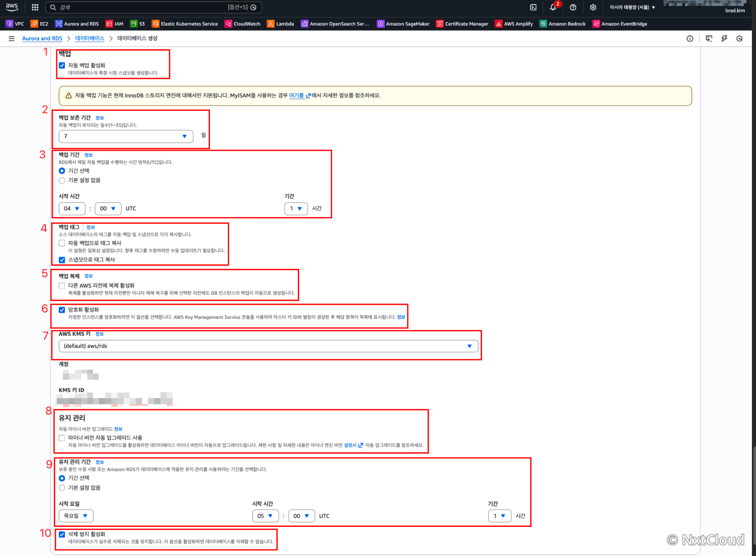Open the Amazon Bedrock shortcut
The image size is (756, 556).
click(562, 24)
